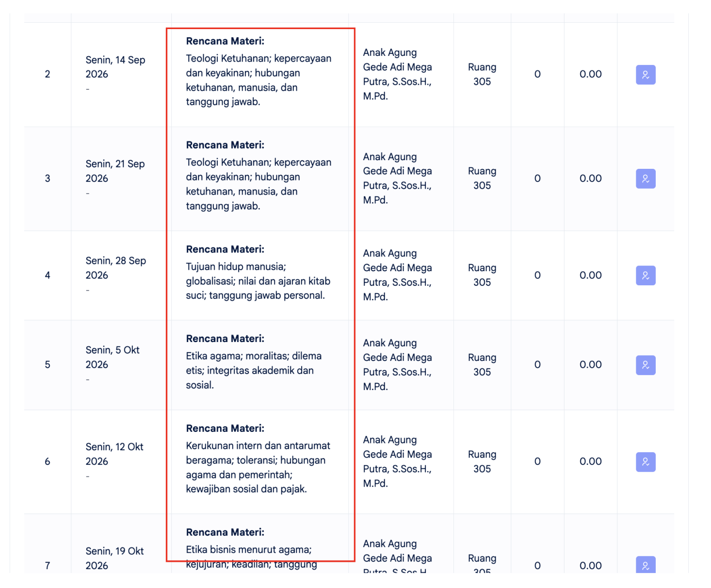
Task: Click lecturer name in meeting 6 row
Action: click(x=397, y=461)
